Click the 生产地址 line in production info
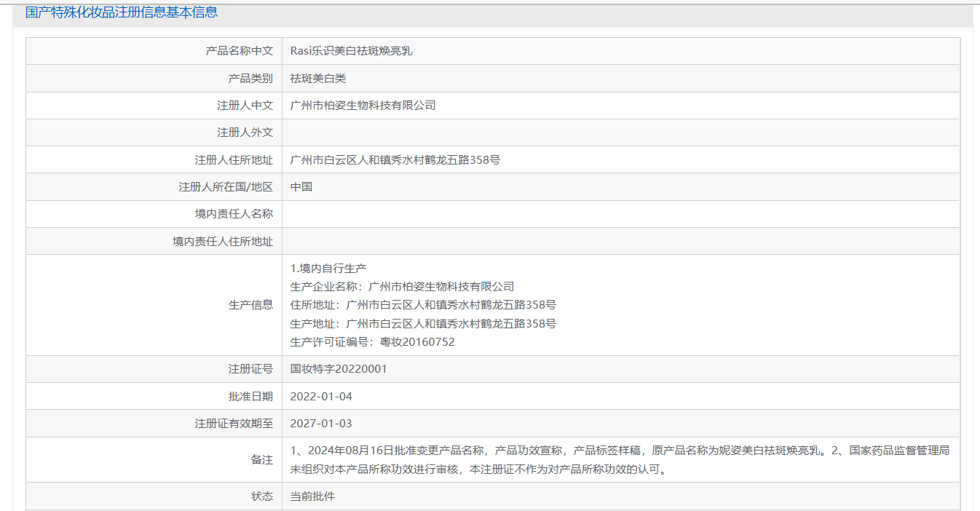Viewport: 980px width, 511px height. (423, 324)
